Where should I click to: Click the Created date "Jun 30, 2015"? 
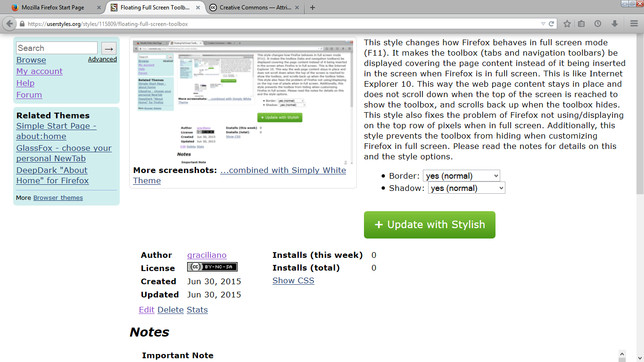coord(214,281)
